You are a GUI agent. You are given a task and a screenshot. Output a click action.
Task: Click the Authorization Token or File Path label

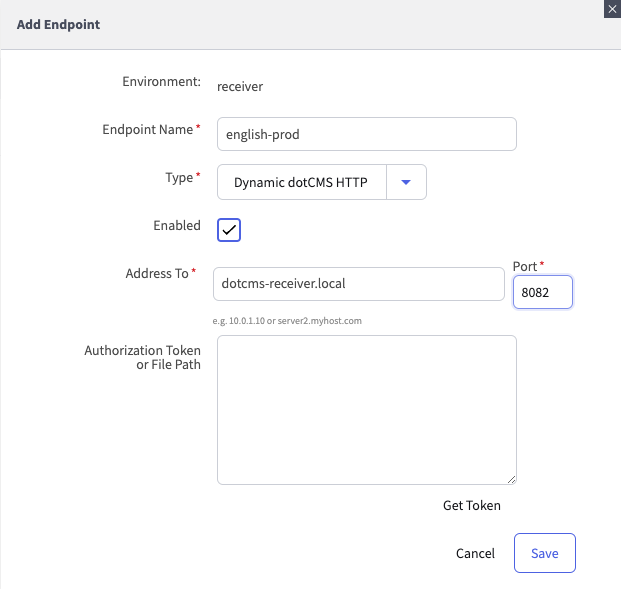pos(142,357)
